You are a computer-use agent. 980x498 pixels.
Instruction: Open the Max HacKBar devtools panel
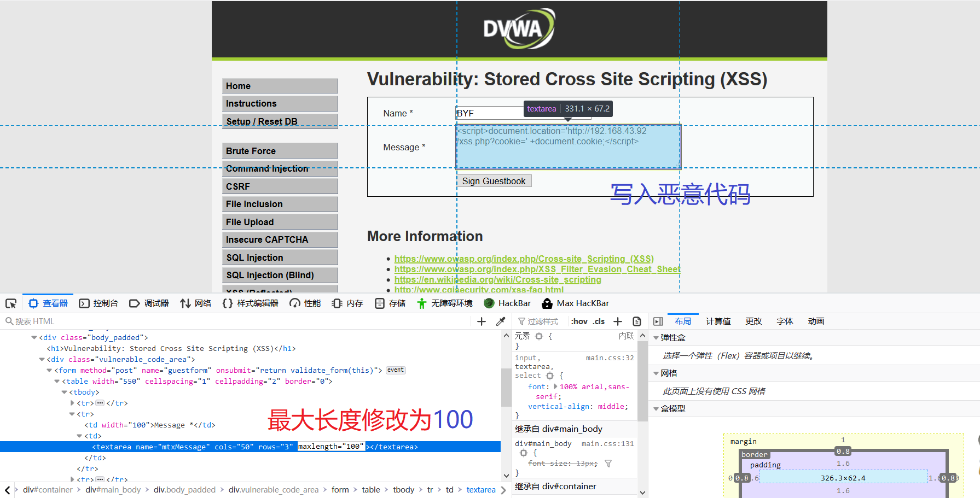(575, 303)
